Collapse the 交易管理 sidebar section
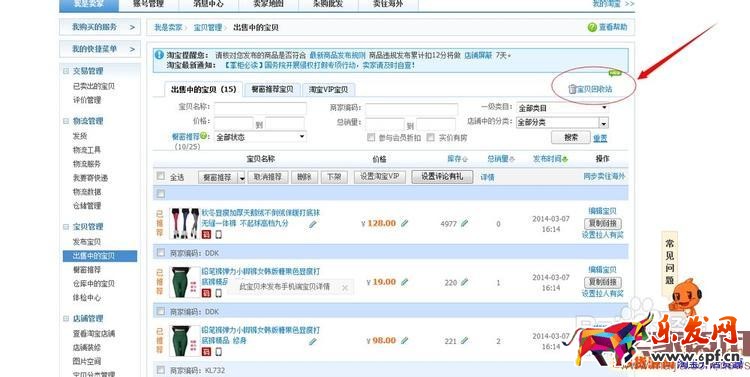Viewport: 750px width, 377px height. (66, 71)
